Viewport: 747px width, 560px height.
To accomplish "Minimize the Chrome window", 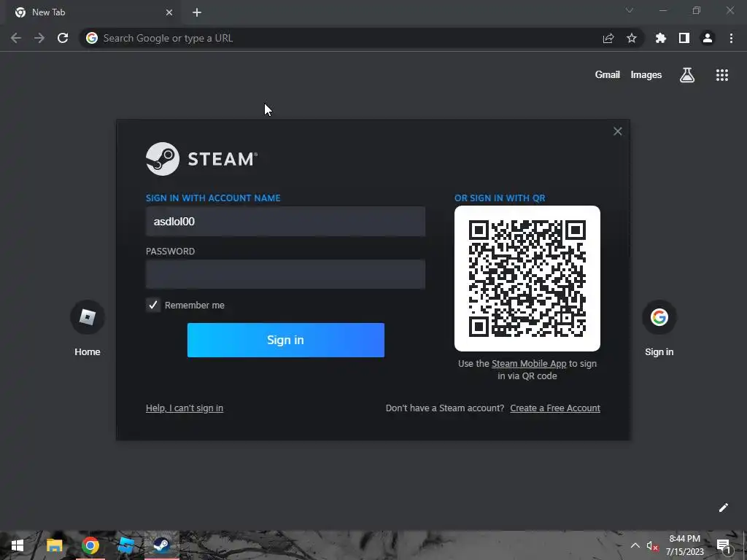I will 662,10.
